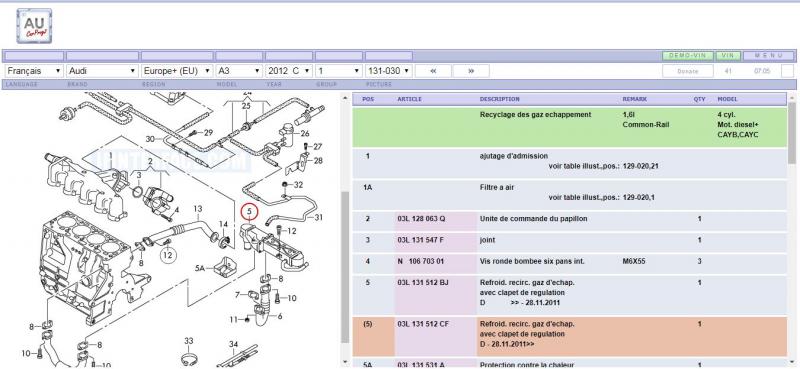Open the A3 model dropdown

[x=239, y=71]
